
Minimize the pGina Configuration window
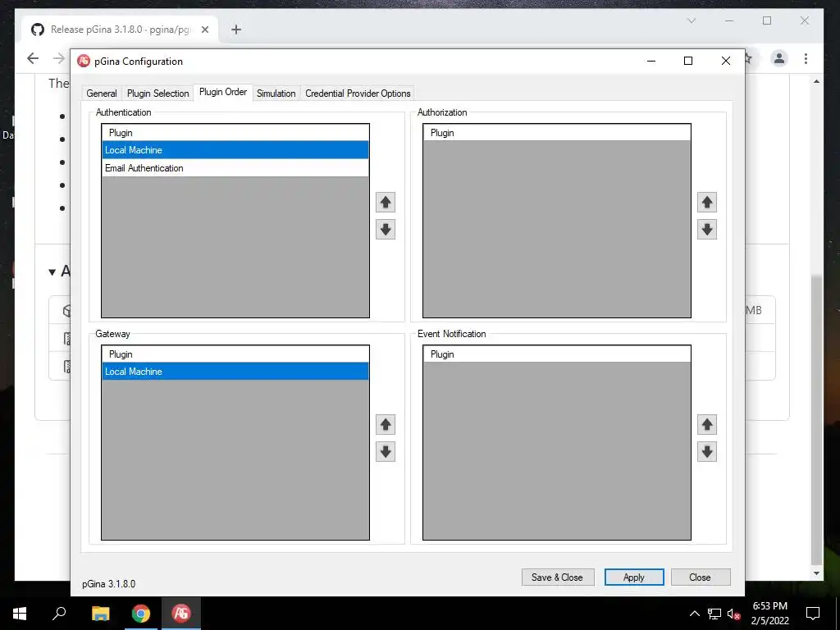coord(651,61)
